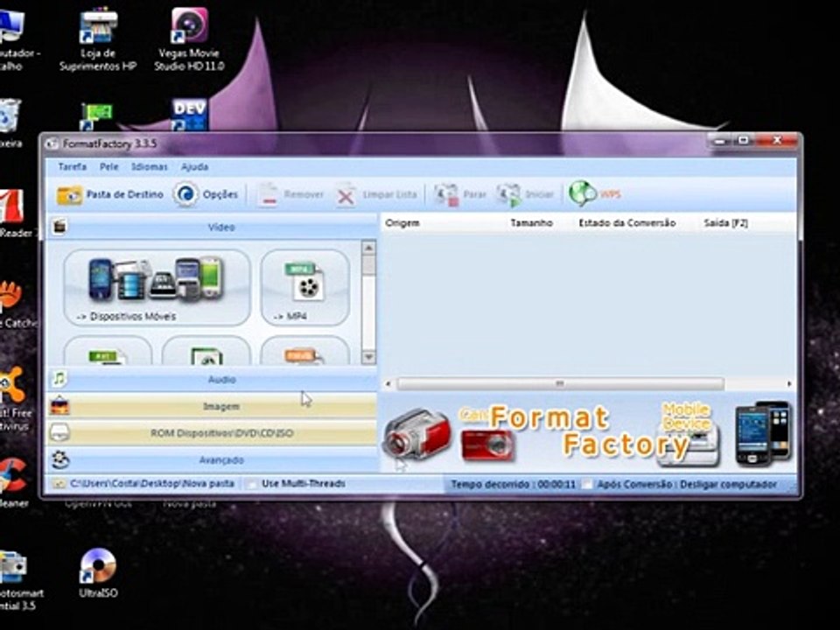Image resolution: width=840 pixels, height=630 pixels.
Task: Click the Remover toolbar button
Action: pyautogui.click(x=290, y=194)
